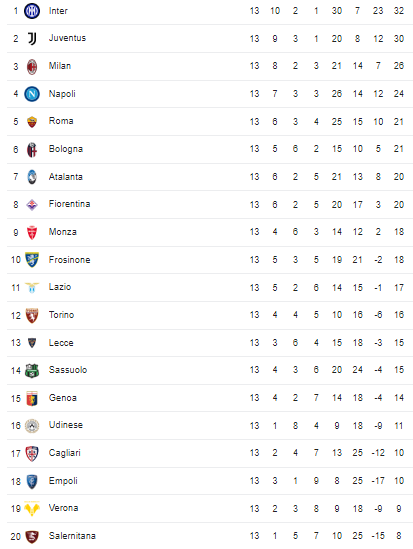
Task: Open the Lazio team link
Action: pos(60,287)
